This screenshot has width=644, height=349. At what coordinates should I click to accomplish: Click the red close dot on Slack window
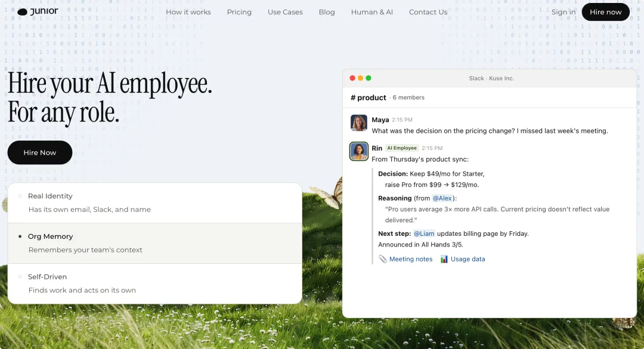coord(352,78)
